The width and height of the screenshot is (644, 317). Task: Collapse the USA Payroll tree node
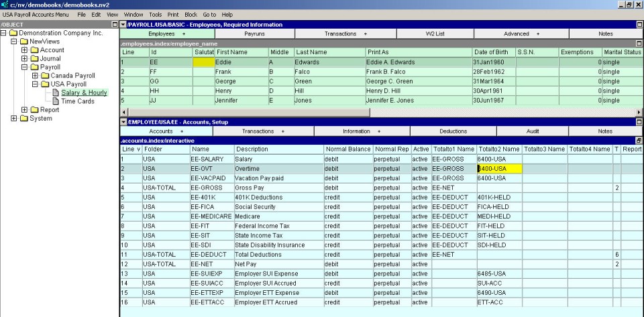tap(35, 84)
